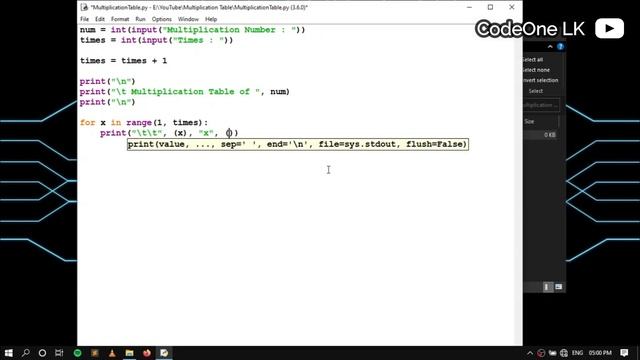Screen dimensions: 640x360
Task: Click the red antivirus tray icon
Action: 541,353
